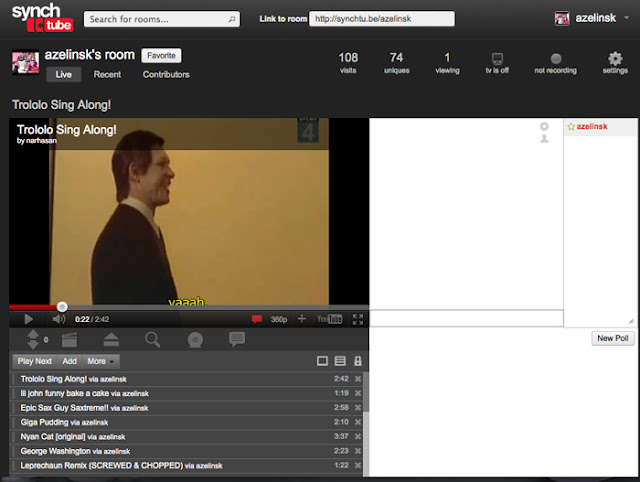This screenshot has width=640, height=482.
Task: Click the chat user silhouette icon
Action: point(544,139)
